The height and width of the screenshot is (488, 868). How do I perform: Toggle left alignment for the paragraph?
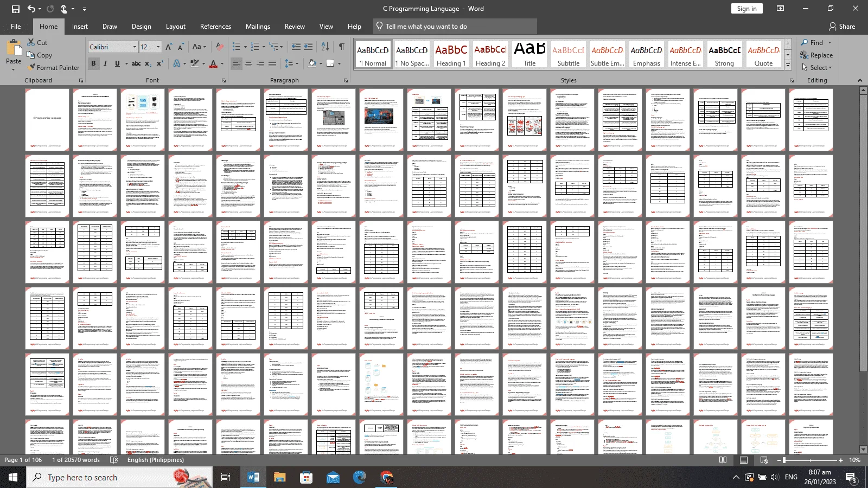tap(237, 63)
